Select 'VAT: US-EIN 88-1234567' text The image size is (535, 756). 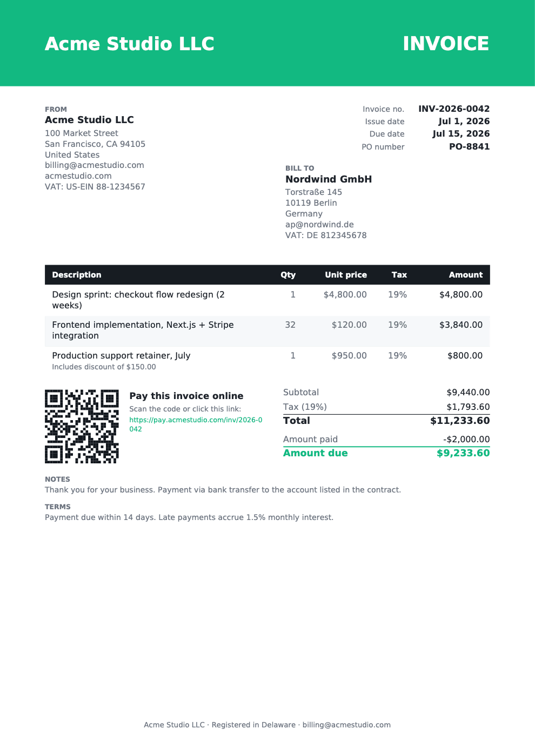(x=95, y=187)
